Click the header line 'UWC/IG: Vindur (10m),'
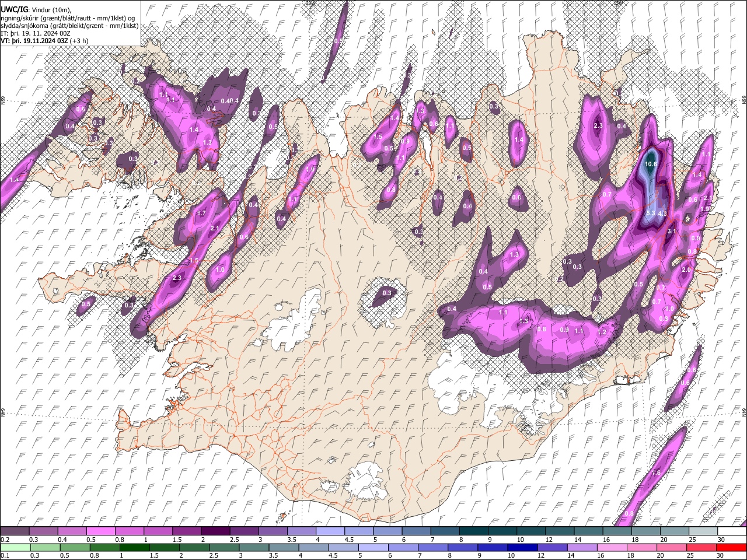The width and height of the screenshot is (747, 560). 36,10
